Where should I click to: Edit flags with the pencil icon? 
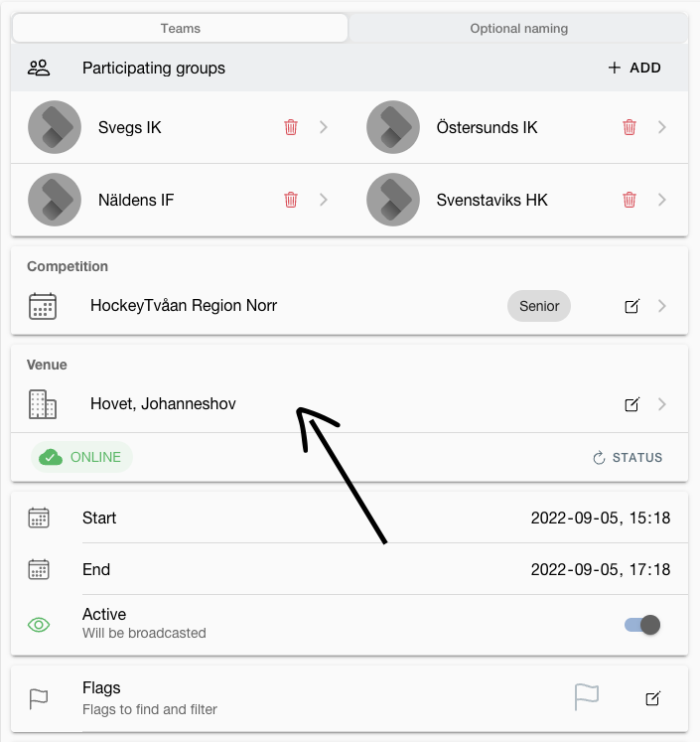click(x=652, y=698)
